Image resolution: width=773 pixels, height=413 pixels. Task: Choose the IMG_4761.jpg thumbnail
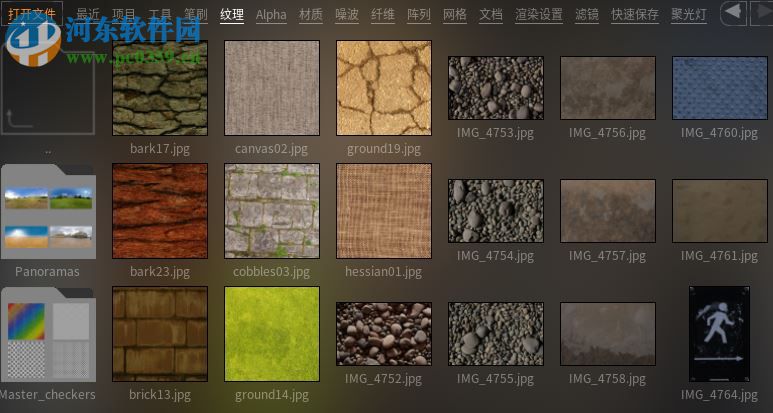tap(720, 211)
